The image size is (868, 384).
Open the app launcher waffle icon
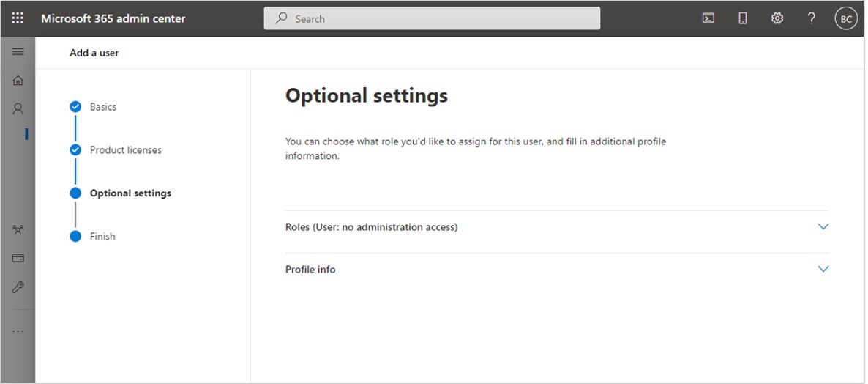click(x=18, y=18)
